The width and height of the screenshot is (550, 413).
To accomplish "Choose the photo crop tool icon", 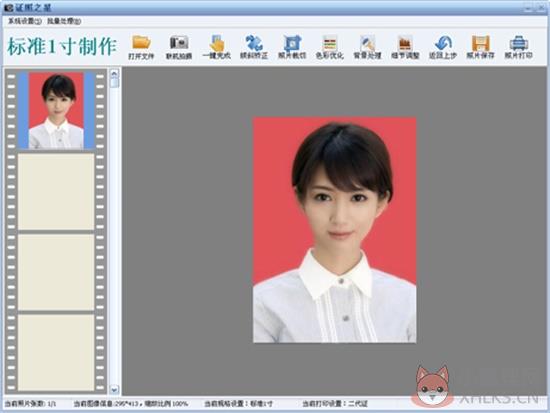I will [292, 43].
